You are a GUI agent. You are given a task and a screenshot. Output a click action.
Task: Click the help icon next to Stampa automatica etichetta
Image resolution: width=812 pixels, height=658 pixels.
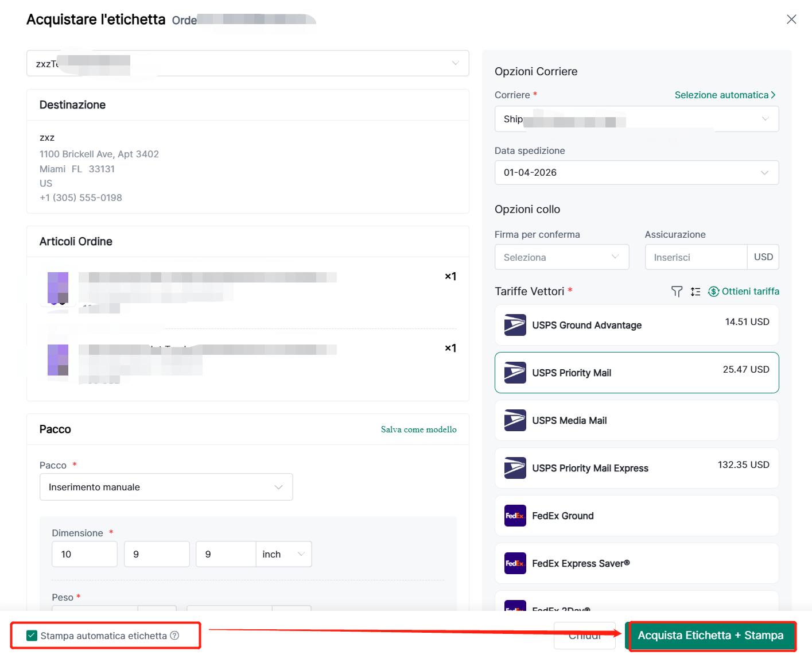click(x=174, y=636)
